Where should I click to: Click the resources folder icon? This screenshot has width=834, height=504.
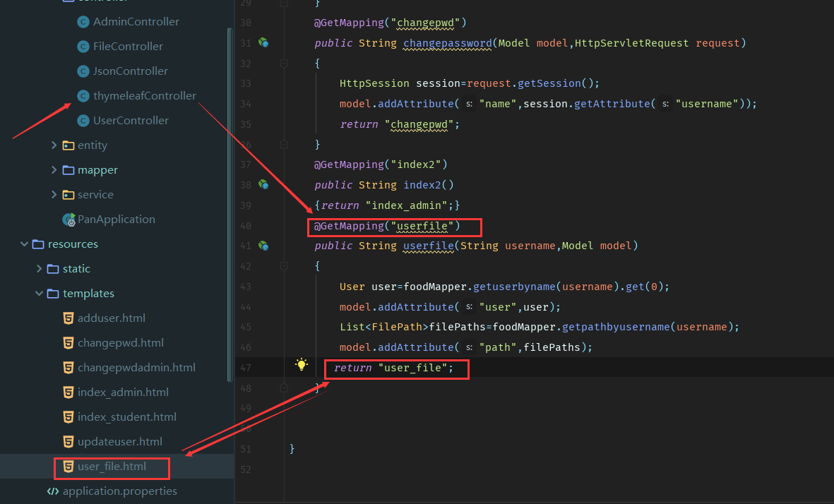(x=38, y=244)
